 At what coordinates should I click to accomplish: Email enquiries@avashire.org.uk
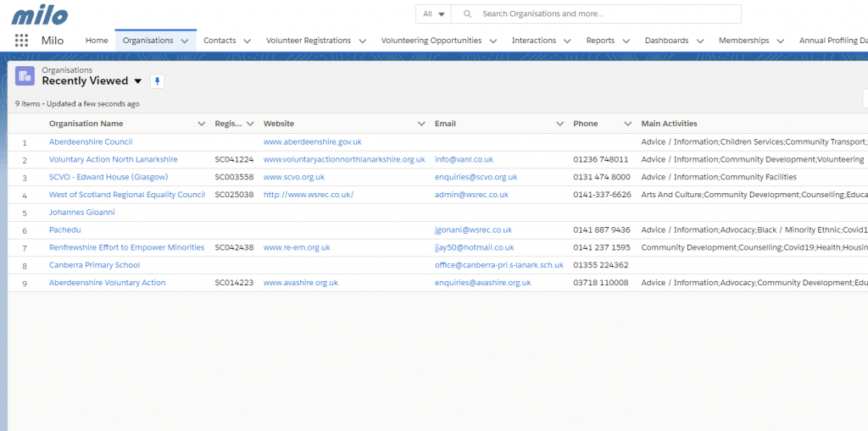pos(482,283)
